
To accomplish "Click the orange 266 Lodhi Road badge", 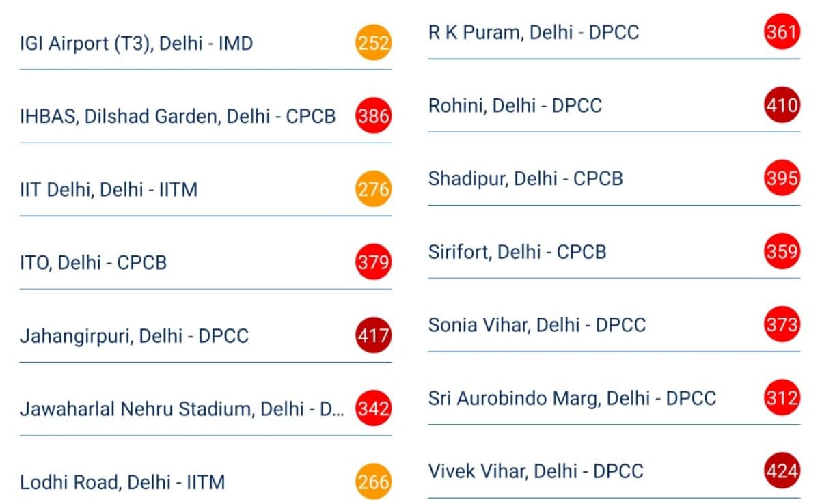I will (x=373, y=482).
